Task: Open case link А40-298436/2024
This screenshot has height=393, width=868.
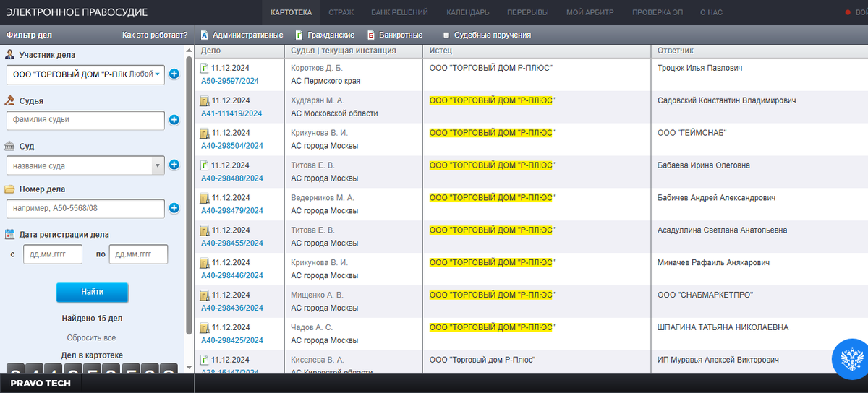Action: [x=231, y=308]
